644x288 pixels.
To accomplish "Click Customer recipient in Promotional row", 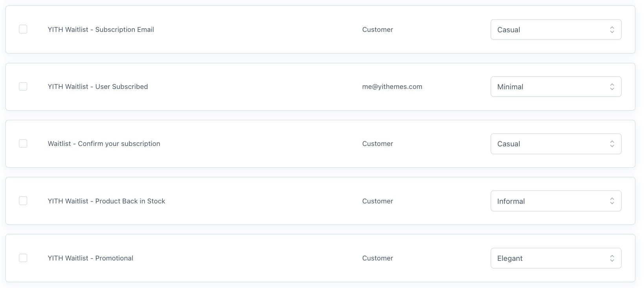I will point(377,258).
